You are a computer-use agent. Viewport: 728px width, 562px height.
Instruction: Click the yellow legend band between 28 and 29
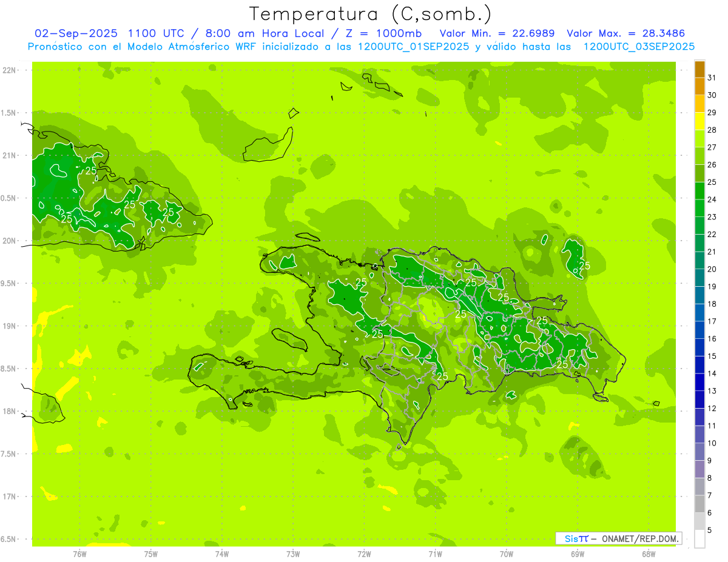(699, 121)
